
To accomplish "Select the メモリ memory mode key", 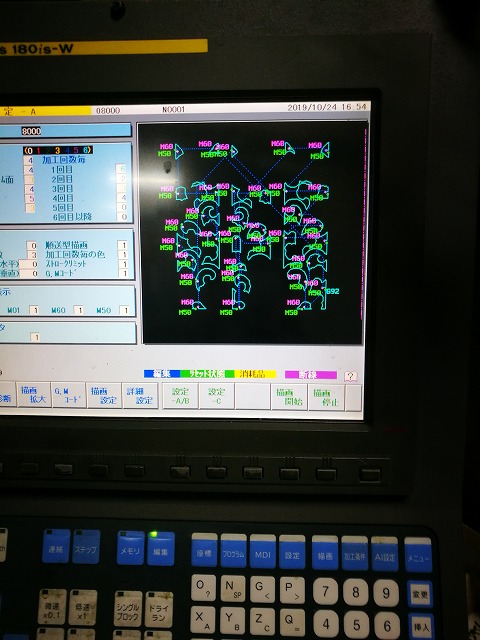I will [131, 548].
